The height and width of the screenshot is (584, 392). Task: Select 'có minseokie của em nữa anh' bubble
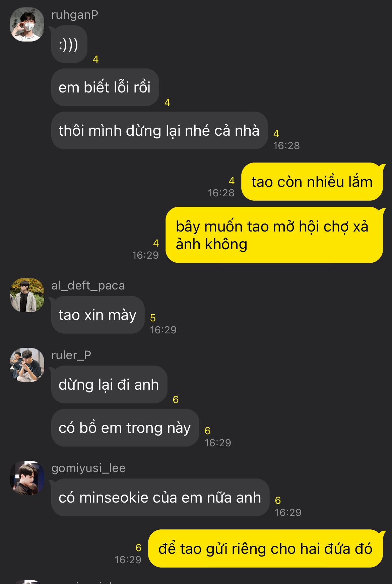pyautogui.click(x=160, y=498)
